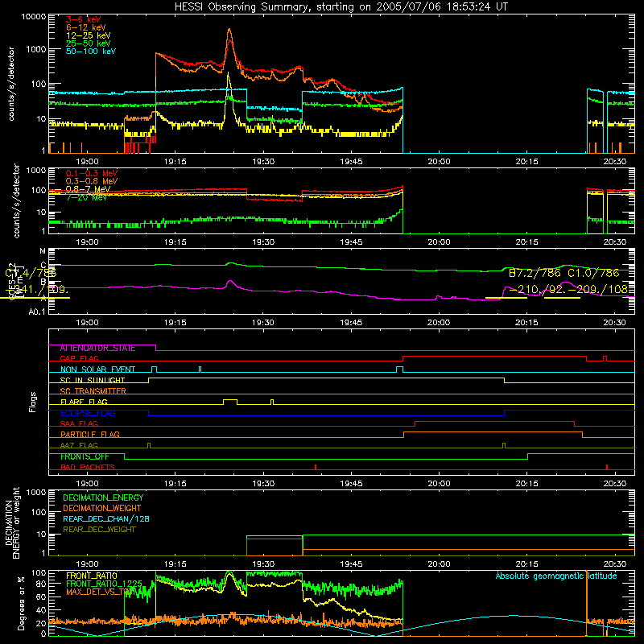The image size is (644, 644).
Task: Select the 10000 tick label on top panel
Action: 34,17
